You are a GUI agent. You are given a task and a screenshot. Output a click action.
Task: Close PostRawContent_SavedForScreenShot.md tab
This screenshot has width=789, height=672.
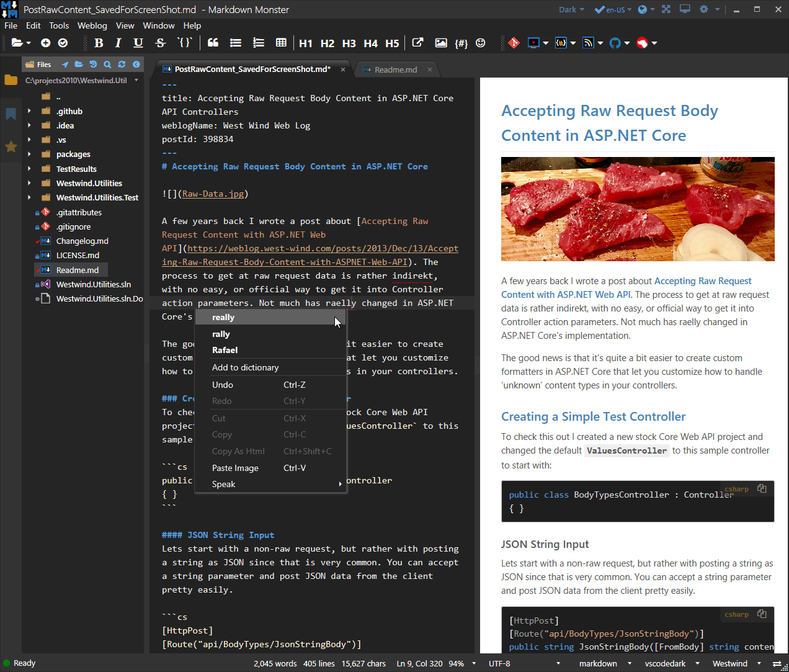coord(343,69)
